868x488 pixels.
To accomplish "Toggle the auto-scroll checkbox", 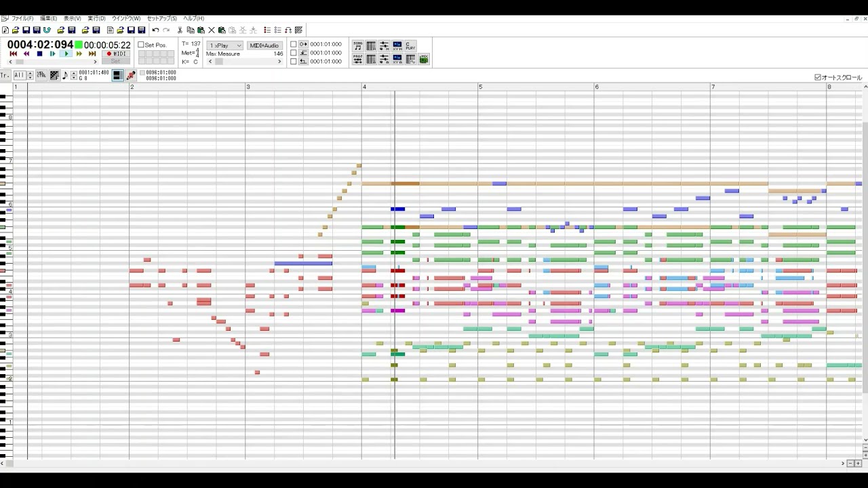I will [818, 77].
